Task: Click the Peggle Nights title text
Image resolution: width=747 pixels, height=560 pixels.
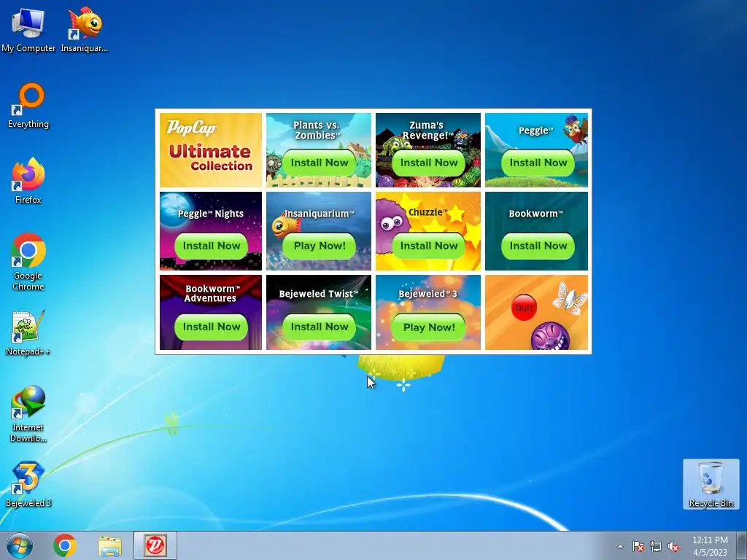Action: click(211, 214)
